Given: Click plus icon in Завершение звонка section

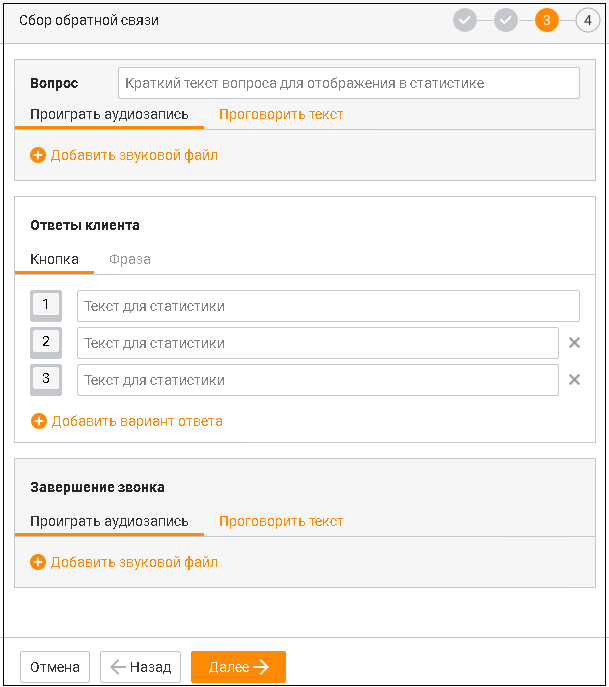Looking at the screenshot, I should 38,562.
